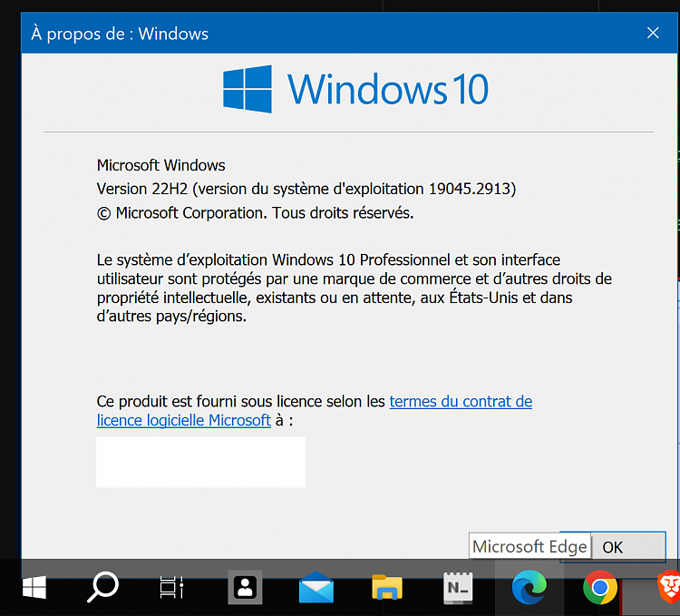Open the Windows Start menu

point(34,587)
